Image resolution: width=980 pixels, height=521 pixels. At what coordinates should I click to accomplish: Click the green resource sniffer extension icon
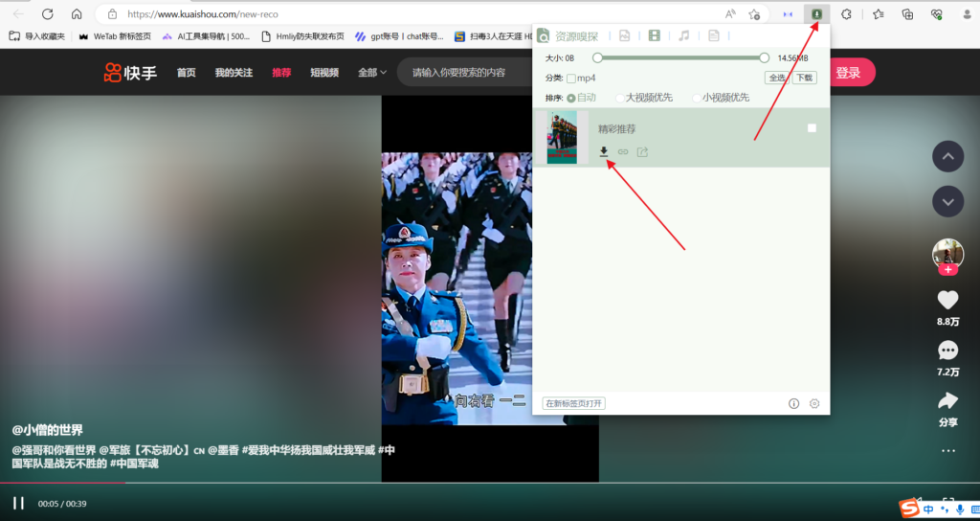click(816, 13)
